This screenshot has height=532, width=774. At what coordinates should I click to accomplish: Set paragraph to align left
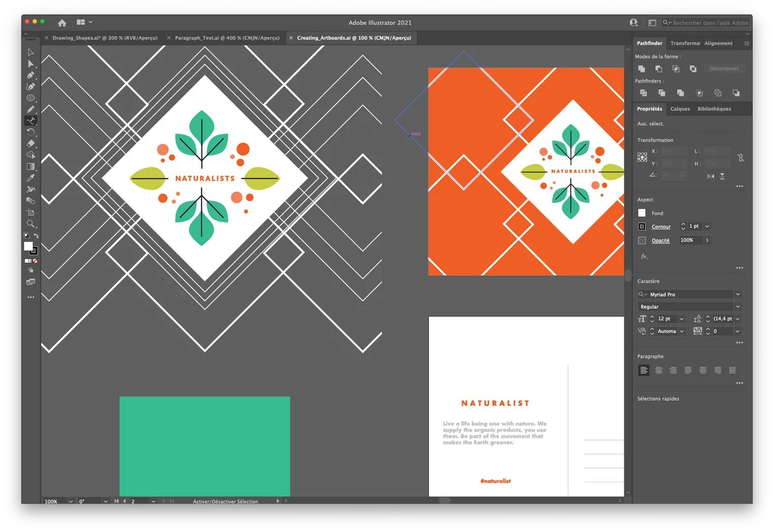click(644, 370)
